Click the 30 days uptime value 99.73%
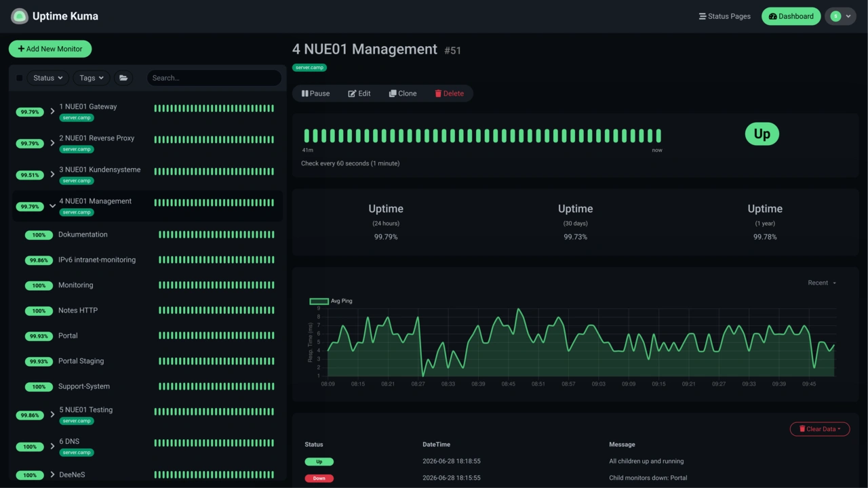This screenshot has width=868, height=488. (575, 237)
